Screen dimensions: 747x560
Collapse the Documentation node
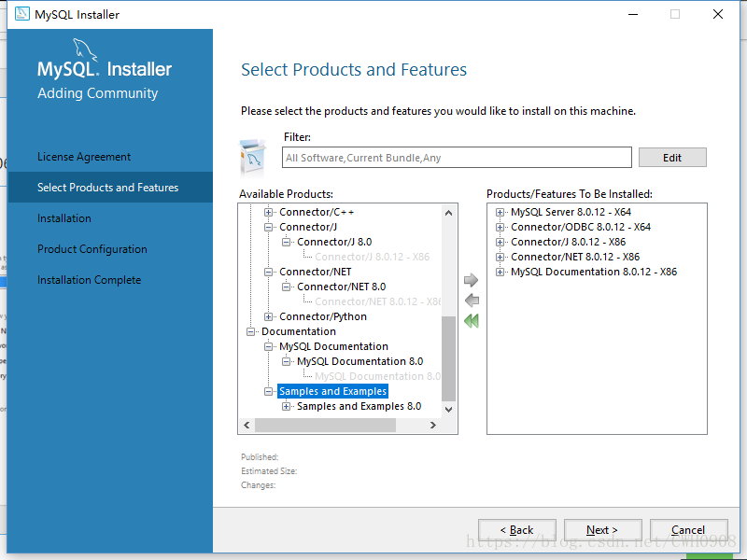tap(250, 332)
